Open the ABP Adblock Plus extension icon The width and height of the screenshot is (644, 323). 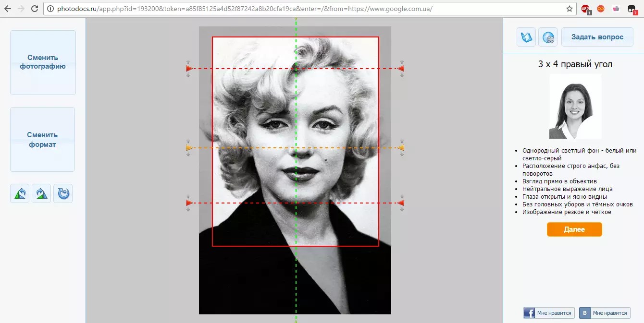(586, 9)
